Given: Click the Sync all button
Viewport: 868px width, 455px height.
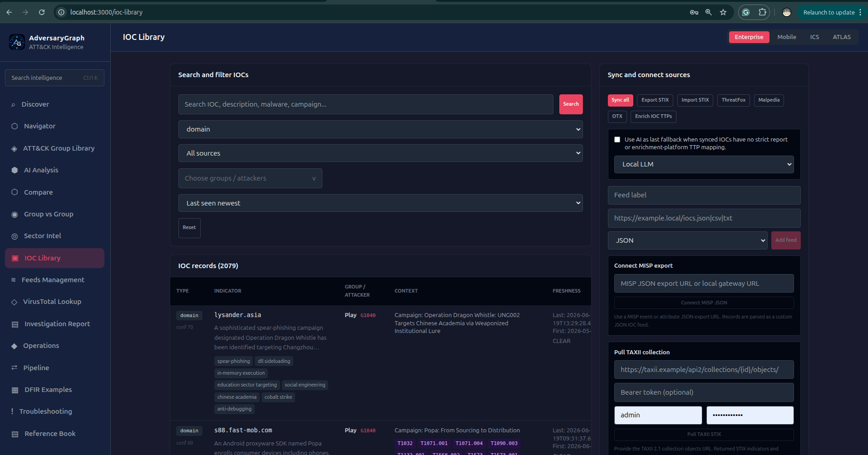Looking at the screenshot, I should point(620,100).
